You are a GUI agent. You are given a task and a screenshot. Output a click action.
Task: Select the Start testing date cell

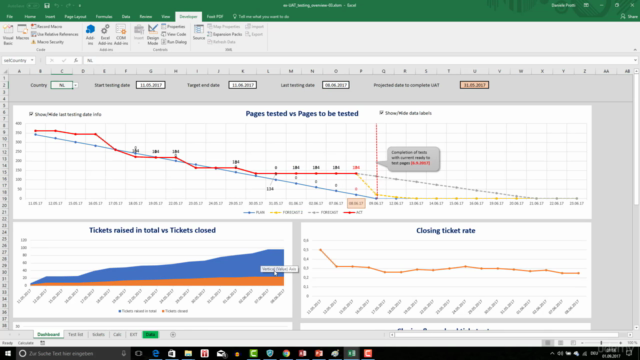point(151,85)
